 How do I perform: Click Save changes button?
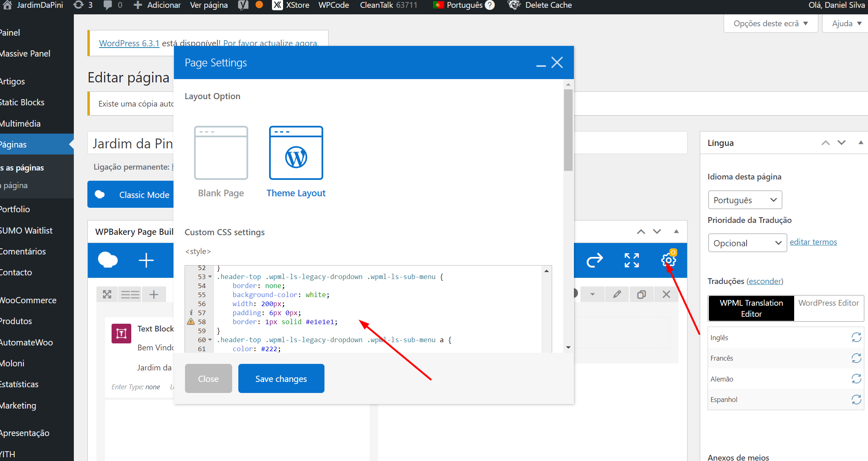[281, 379]
